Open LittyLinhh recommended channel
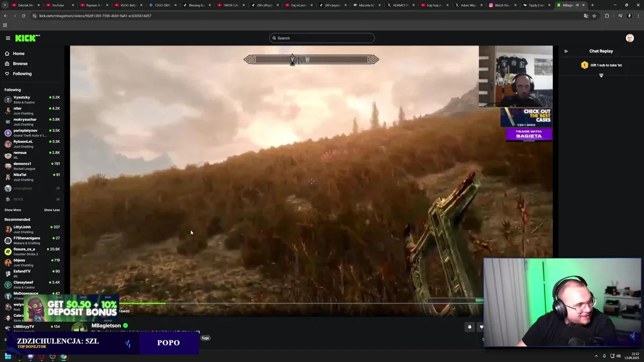The image size is (644, 362). [x=32, y=229]
